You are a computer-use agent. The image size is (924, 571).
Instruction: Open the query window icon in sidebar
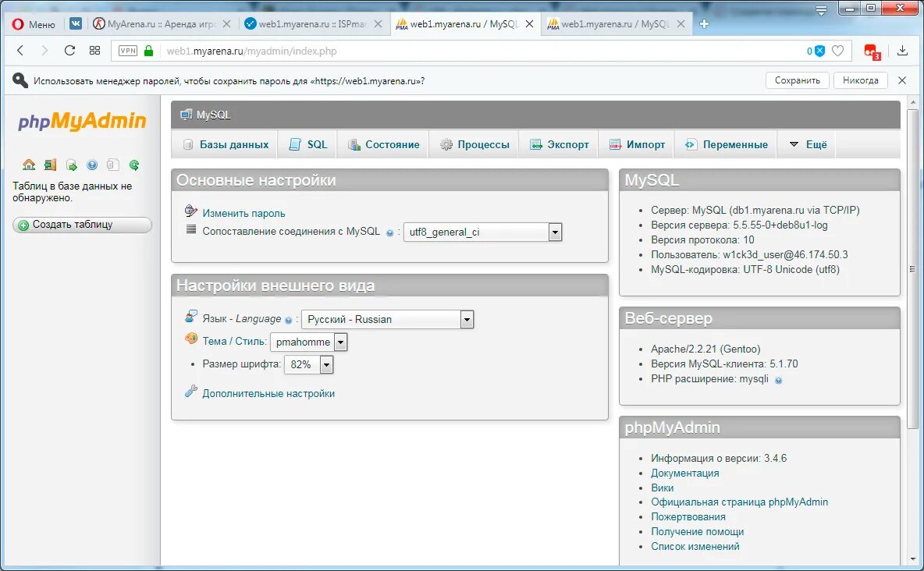click(71, 165)
